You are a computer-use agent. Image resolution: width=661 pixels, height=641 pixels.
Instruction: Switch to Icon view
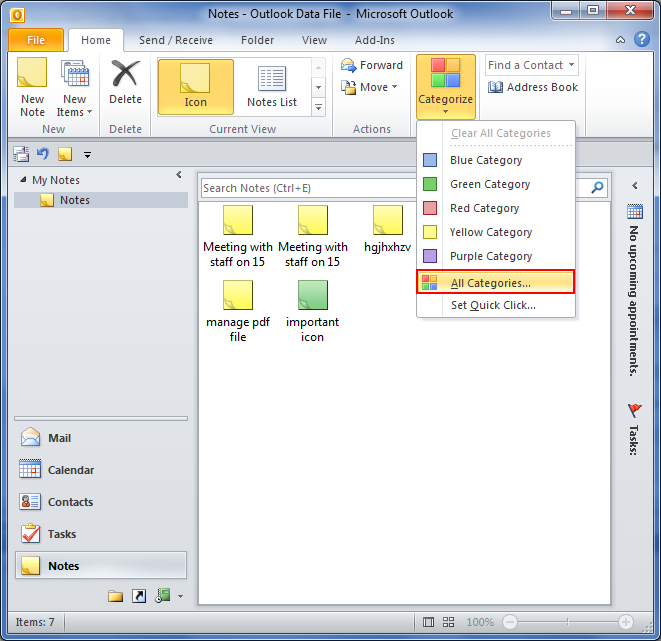pyautogui.click(x=196, y=87)
